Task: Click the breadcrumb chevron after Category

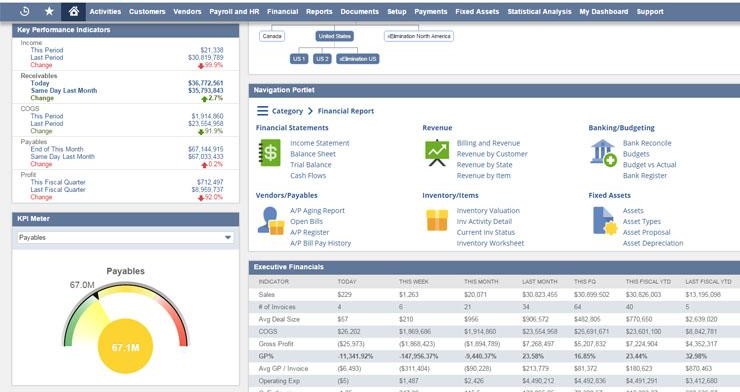Action: (310, 111)
